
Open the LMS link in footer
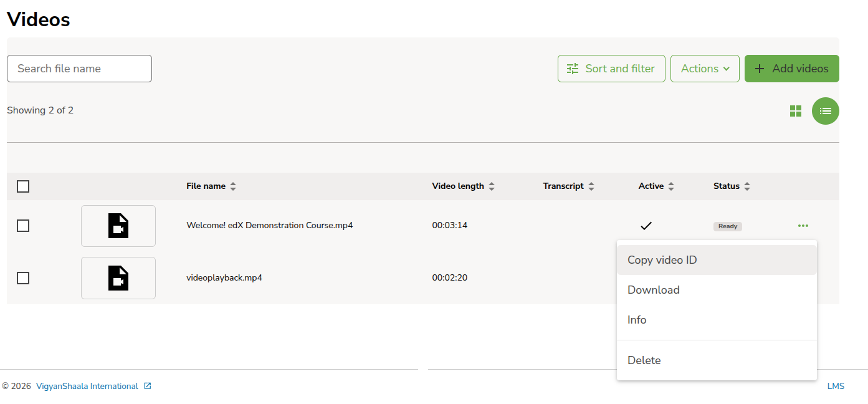point(836,387)
